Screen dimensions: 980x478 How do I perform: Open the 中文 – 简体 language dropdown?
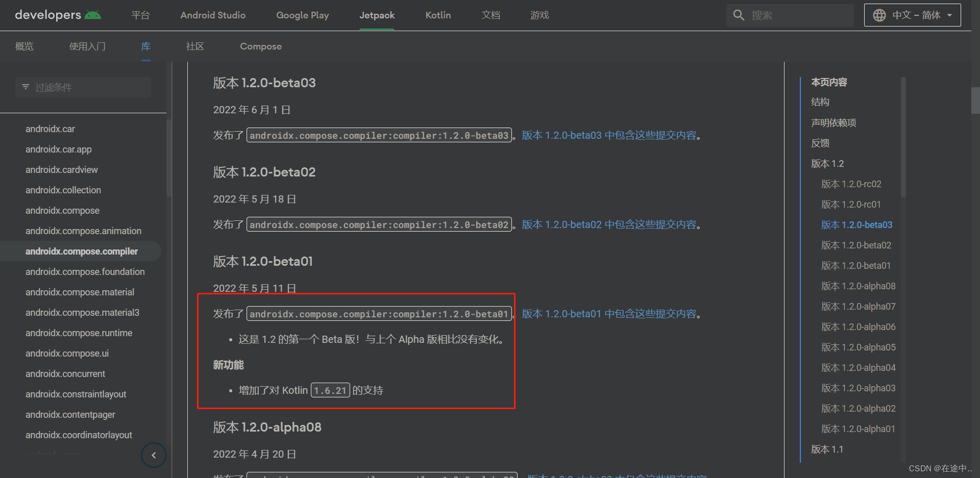click(912, 15)
